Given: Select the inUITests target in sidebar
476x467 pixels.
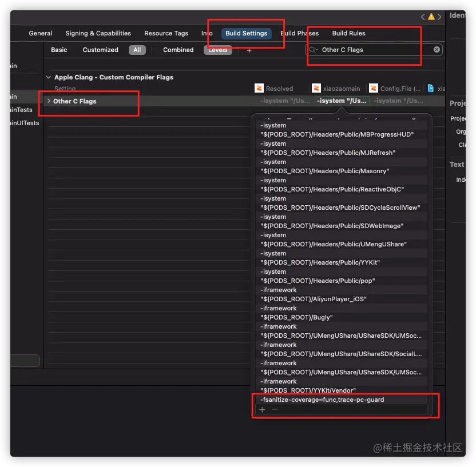Looking at the screenshot, I should 25,123.
